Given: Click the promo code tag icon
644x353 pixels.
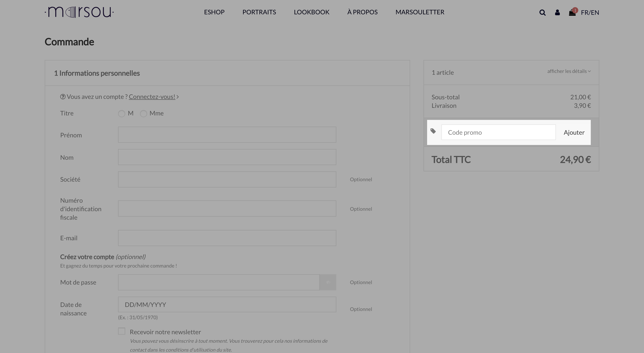Looking at the screenshot, I should [x=433, y=131].
